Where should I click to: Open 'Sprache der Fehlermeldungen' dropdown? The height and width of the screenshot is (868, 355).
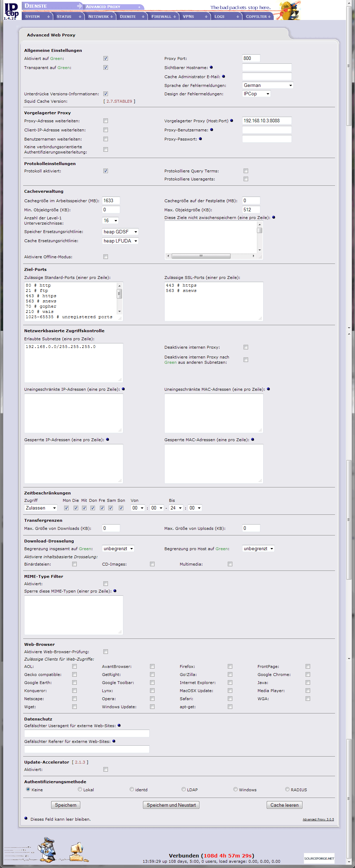[268, 85]
